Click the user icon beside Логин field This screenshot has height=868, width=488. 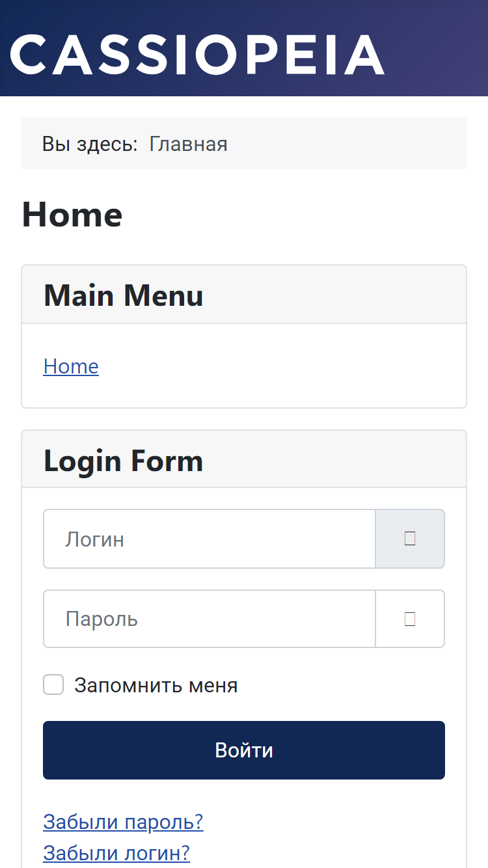tap(410, 539)
